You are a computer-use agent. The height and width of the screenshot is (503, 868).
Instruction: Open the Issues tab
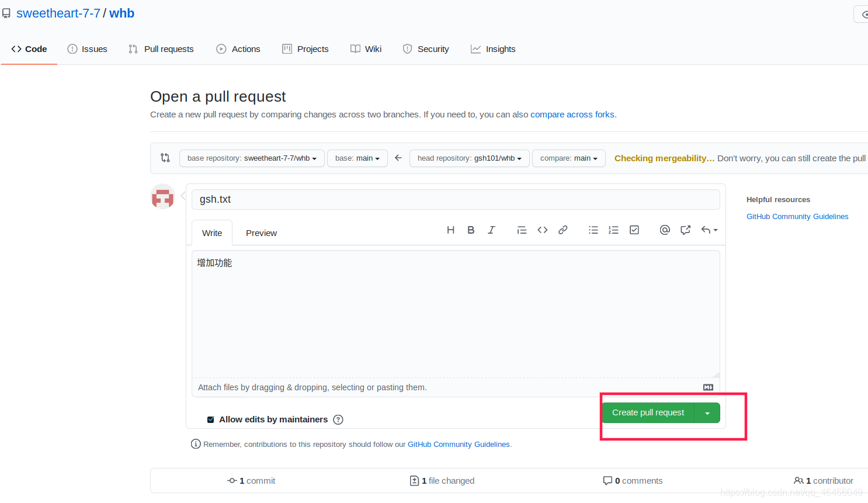coord(88,49)
